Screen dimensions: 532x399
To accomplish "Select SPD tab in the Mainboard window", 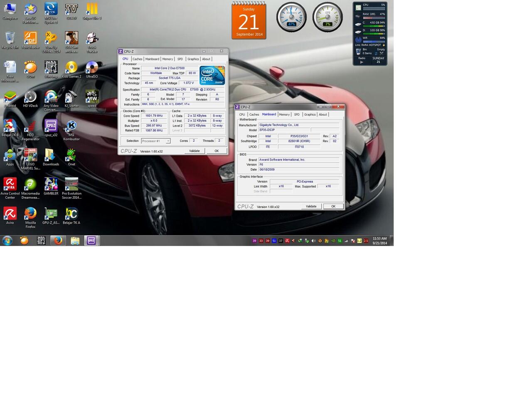I will point(297,114).
